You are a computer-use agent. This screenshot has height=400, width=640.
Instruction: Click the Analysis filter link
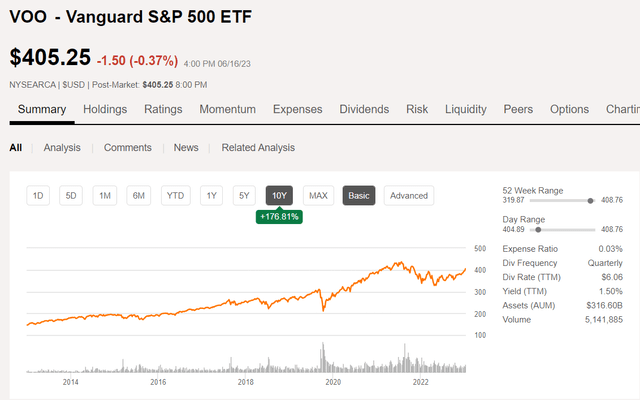[62, 147]
